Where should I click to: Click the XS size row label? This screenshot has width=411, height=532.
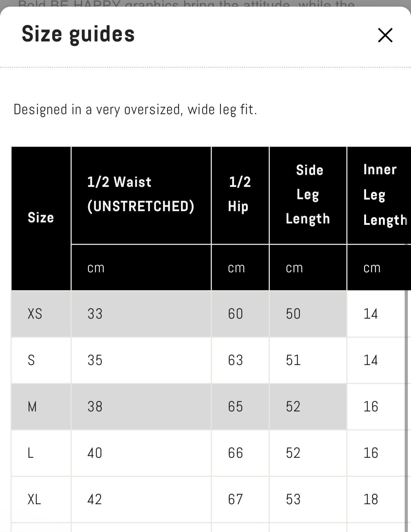point(35,313)
